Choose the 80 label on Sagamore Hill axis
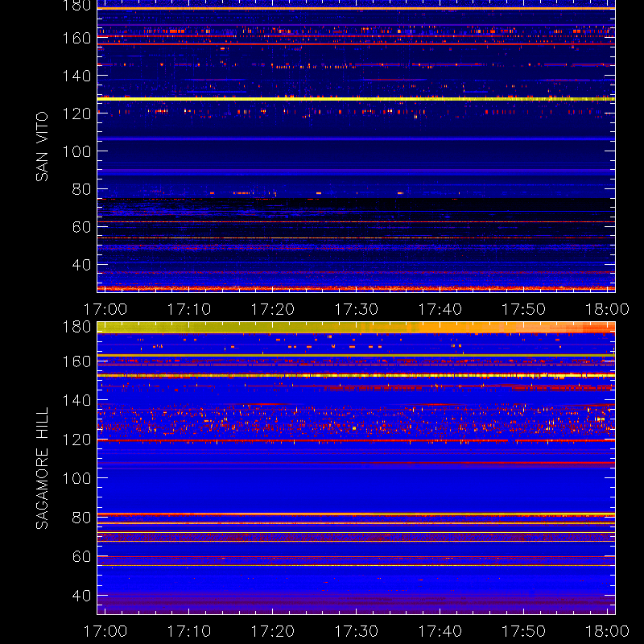This screenshot has width=644, height=644. click(x=81, y=518)
